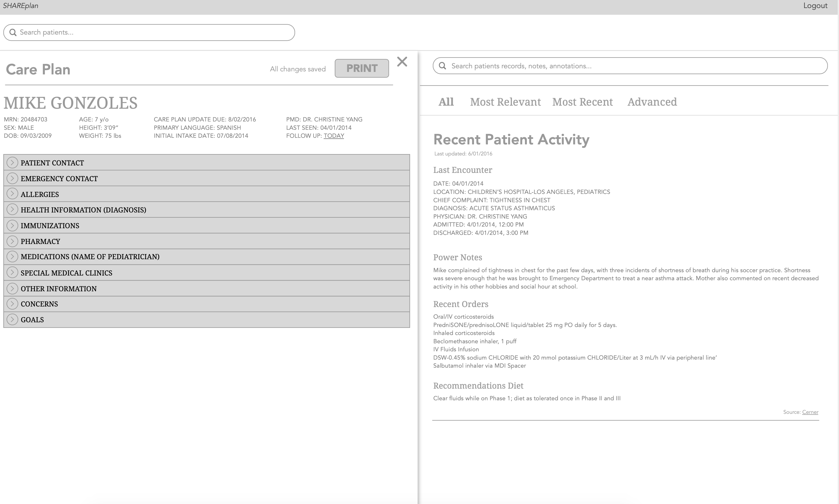Viewport: 839px width, 504px height.
Task: Expand the Emergency Contact section chevron
Action: click(x=12, y=178)
